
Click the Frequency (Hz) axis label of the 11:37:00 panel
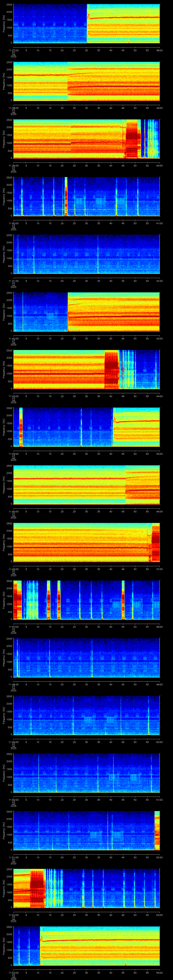tap(4, 24)
